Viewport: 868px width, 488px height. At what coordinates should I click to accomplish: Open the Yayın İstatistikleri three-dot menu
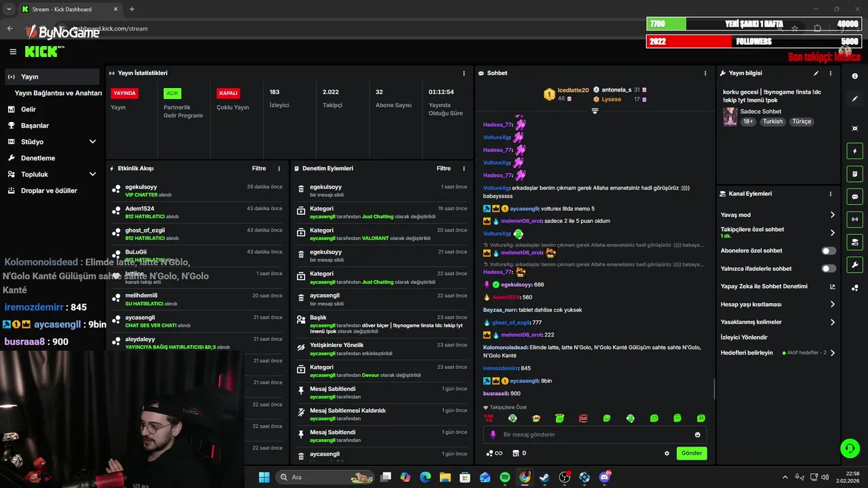(x=464, y=73)
